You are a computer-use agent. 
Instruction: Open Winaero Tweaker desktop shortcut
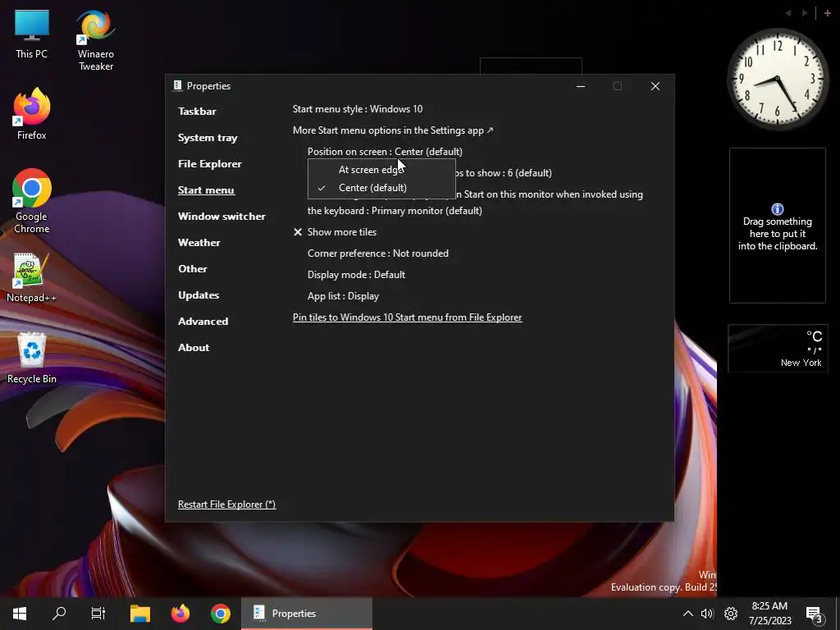coord(95,40)
